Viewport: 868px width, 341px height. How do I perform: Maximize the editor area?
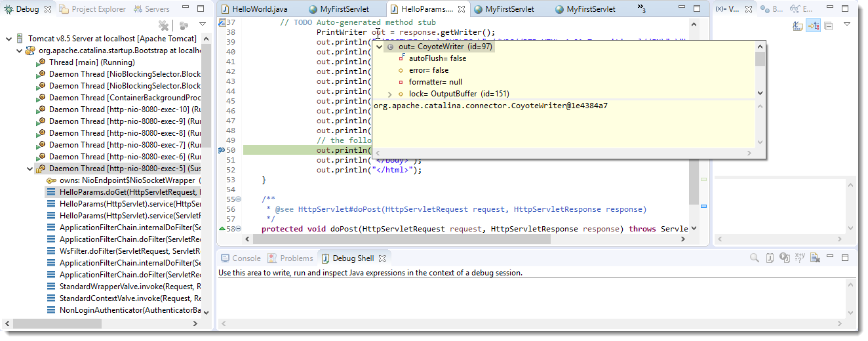698,9
